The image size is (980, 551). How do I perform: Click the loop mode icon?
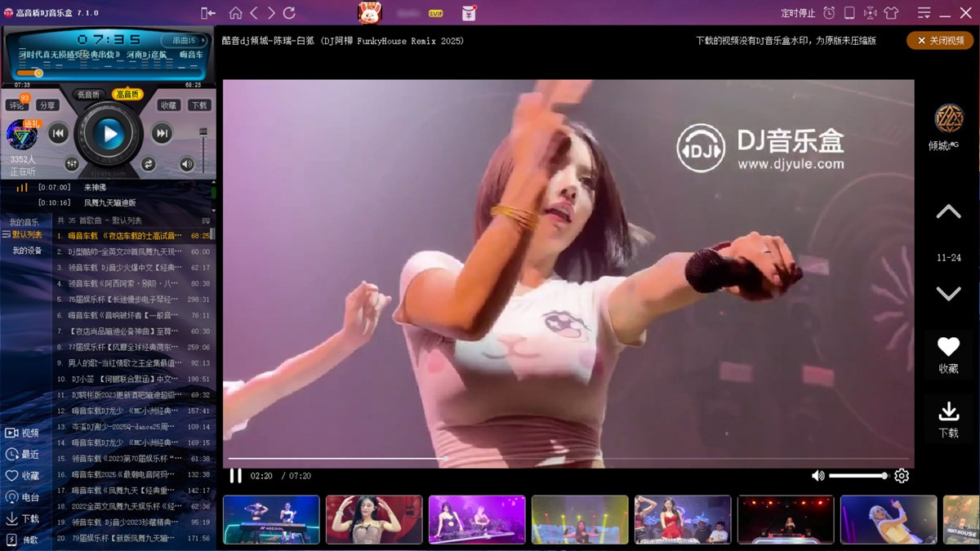(x=148, y=164)
